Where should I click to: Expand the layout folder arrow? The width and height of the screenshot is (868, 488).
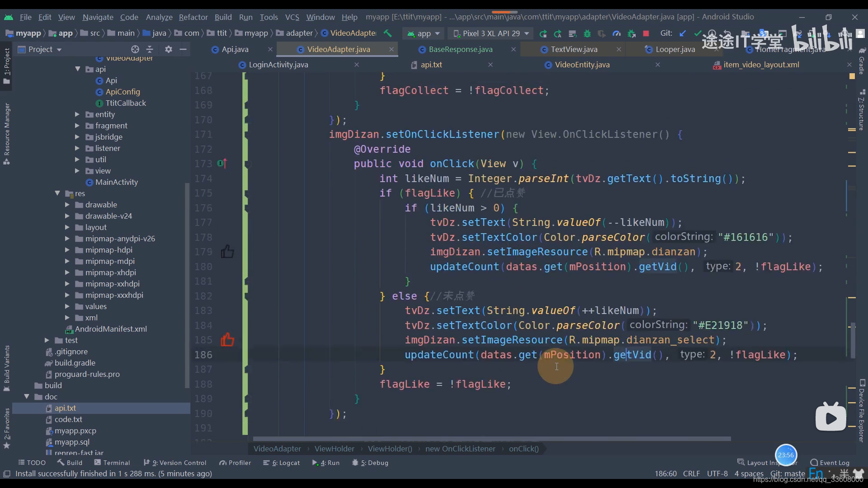click(67, 227)
